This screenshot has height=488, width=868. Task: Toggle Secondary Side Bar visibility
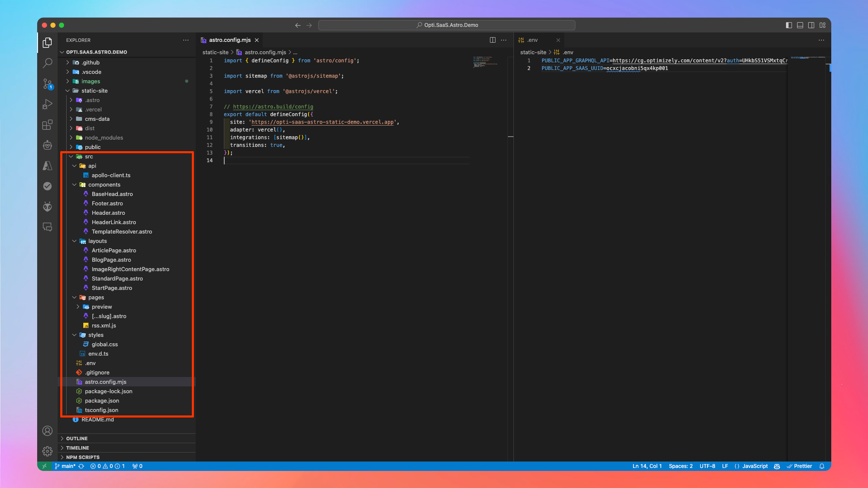(811, 25)
